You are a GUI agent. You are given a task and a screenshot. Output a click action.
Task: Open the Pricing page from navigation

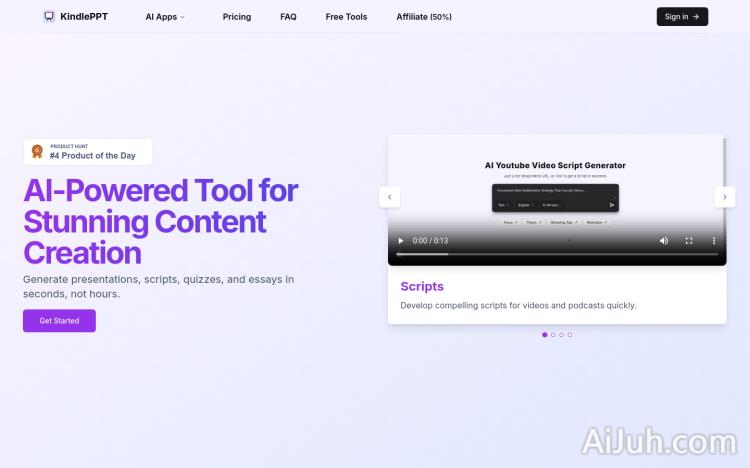click(x=237, y=17)
